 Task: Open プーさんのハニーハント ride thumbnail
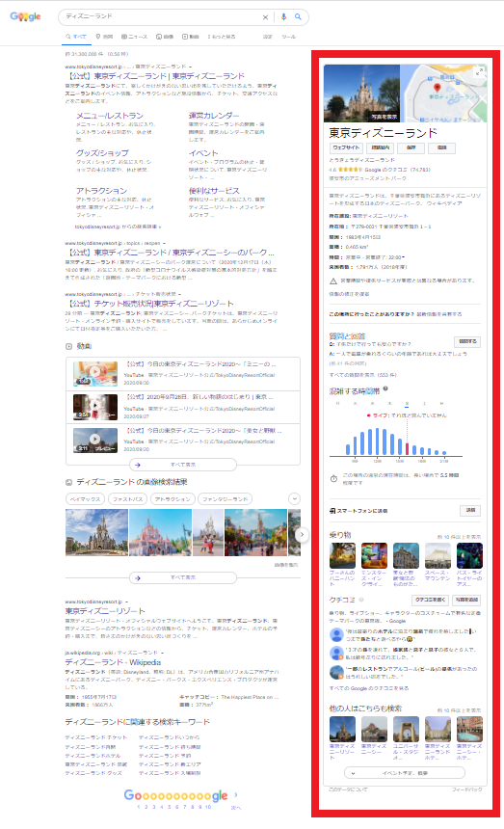coord(342,555)
